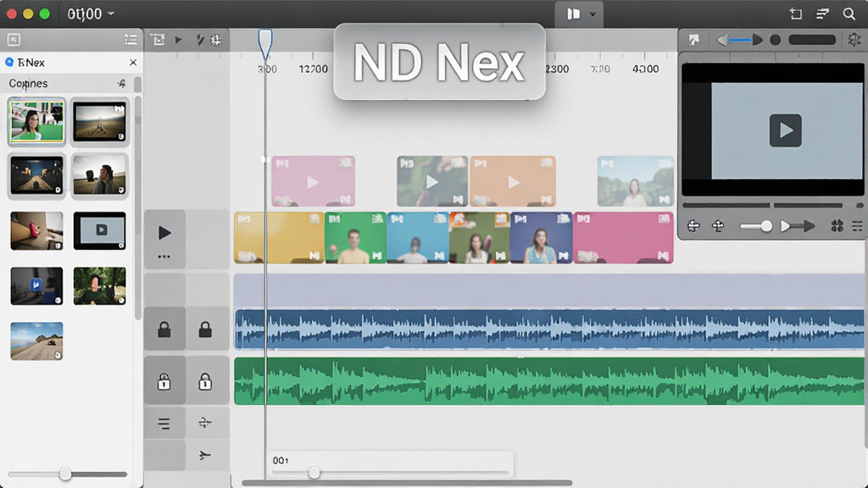
Task: Click the square panel icon above T:Nex
Action: coord(14,39)
